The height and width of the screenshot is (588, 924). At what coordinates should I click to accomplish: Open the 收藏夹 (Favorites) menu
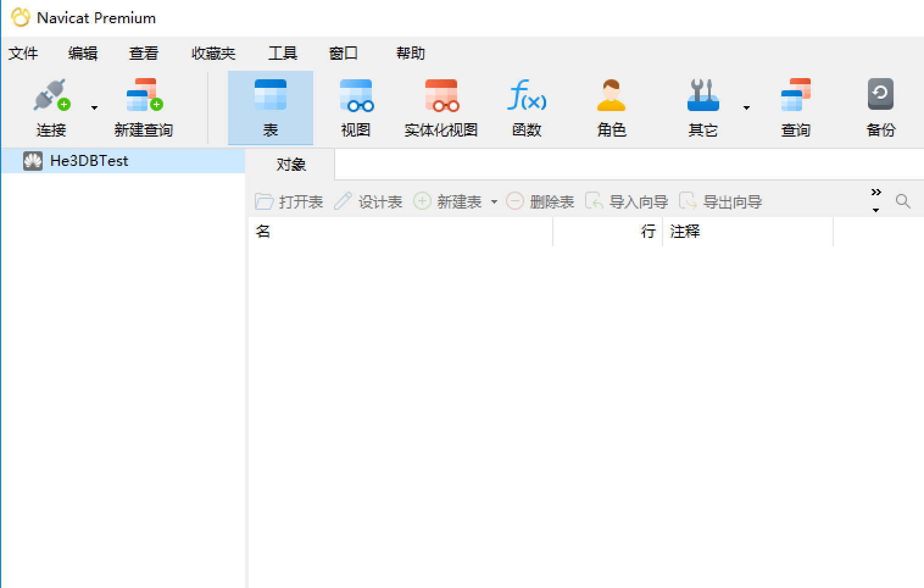point(213,54)
